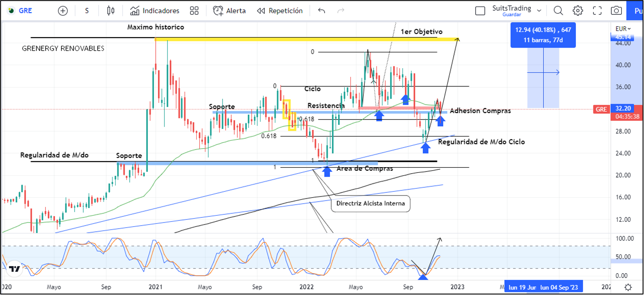The height and width of the screenshot is (295, 644).
Task: Enter fullscreen mode
Action: point(597,11)
